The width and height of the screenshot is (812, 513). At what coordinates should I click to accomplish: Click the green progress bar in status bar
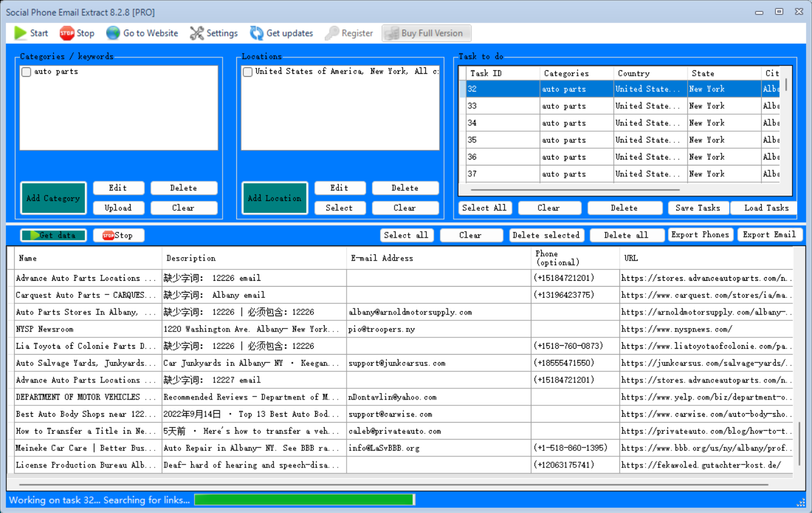pos(304,500)
